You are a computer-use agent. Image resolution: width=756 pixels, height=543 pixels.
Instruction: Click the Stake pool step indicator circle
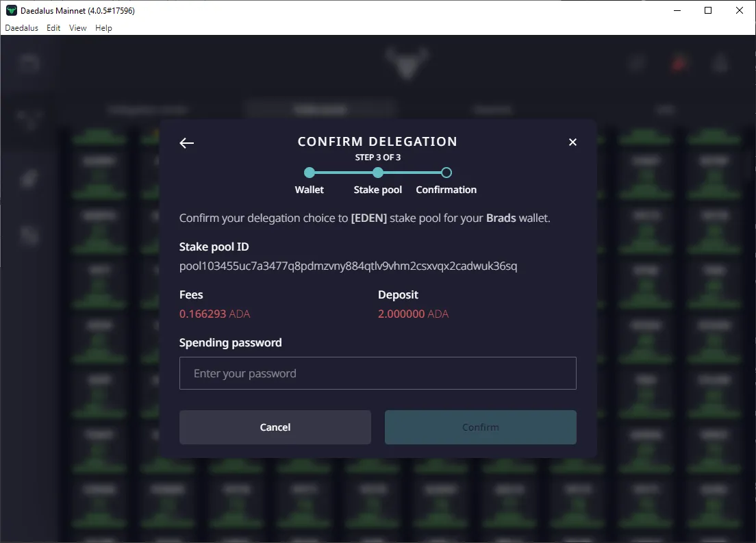point(378,173)
